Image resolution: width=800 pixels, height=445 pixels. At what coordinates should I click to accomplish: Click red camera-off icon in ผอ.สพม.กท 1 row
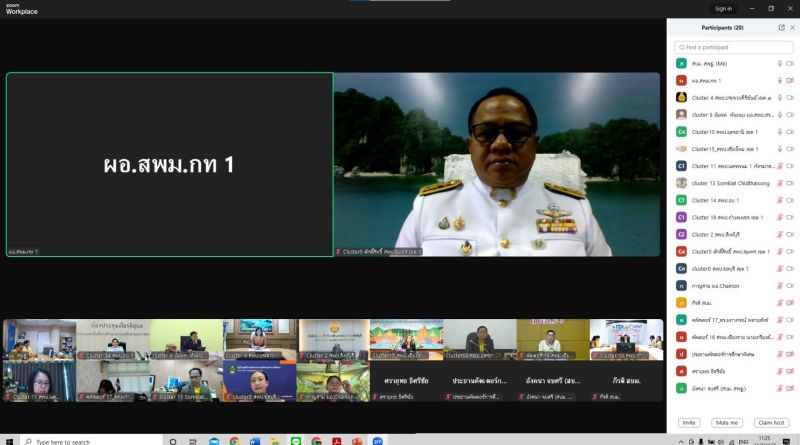(790, 81)
